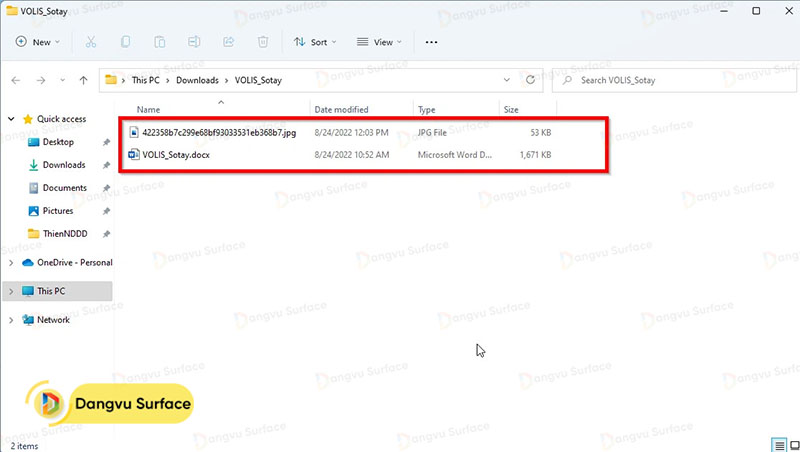Open the New item menu

pos(38,42)
